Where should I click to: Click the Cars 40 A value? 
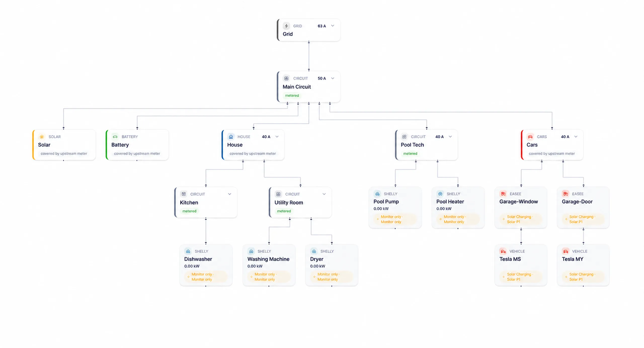[x=565, y=137]
